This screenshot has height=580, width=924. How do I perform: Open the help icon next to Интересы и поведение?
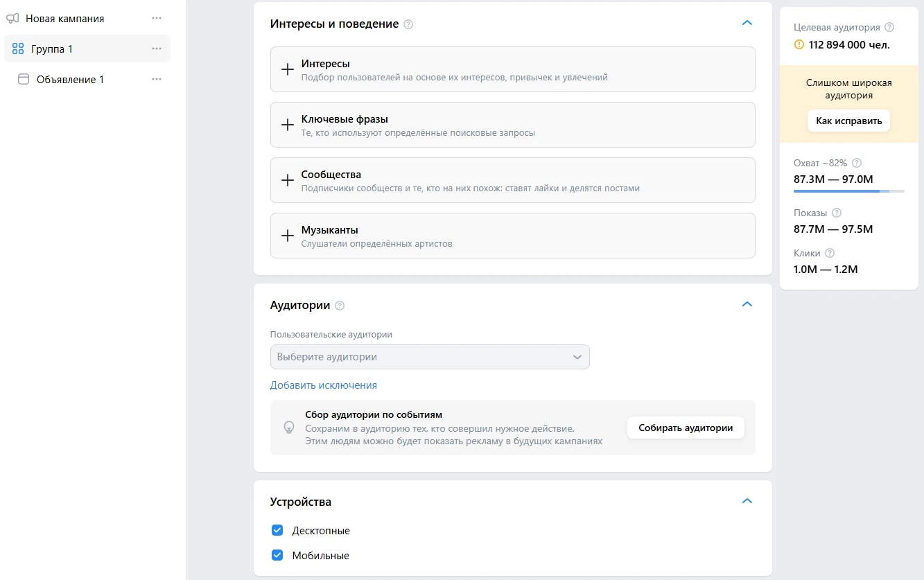(x=408, y=24)
